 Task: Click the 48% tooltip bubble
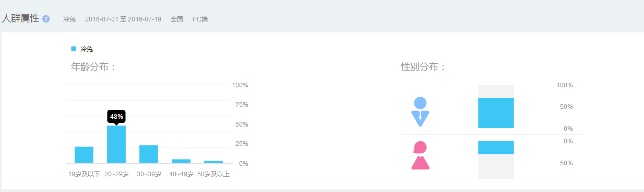point(116,117)
